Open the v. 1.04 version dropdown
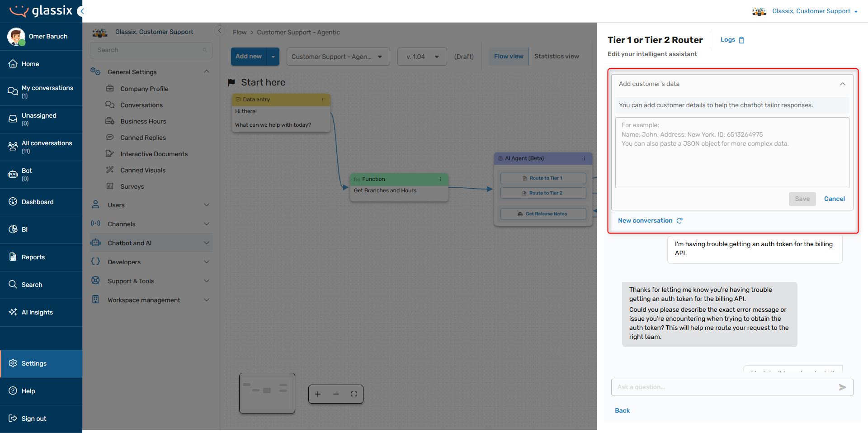This screenshot has width=868, height=433. tap(422, 57)
